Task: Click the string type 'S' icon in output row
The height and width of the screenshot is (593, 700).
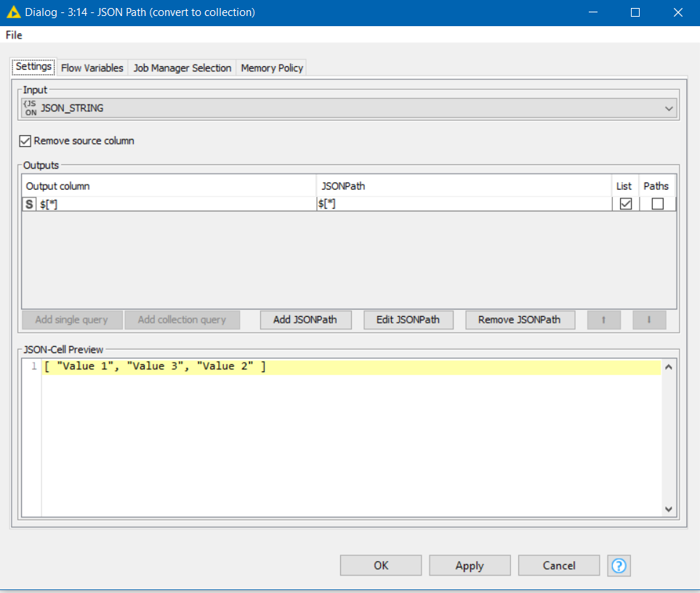Action: pos(29,204)
